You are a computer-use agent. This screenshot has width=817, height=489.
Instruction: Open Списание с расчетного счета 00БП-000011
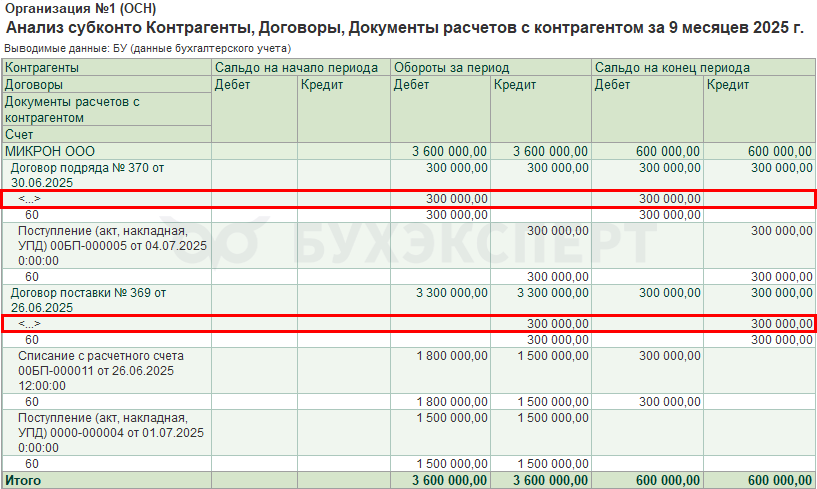[x=101, y=371]
